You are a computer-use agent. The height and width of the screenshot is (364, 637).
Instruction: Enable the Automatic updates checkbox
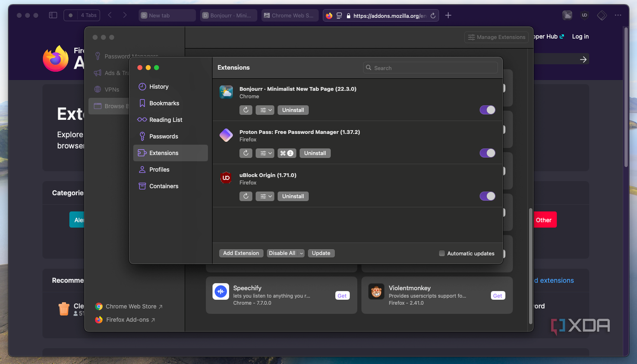click(441, 254)
